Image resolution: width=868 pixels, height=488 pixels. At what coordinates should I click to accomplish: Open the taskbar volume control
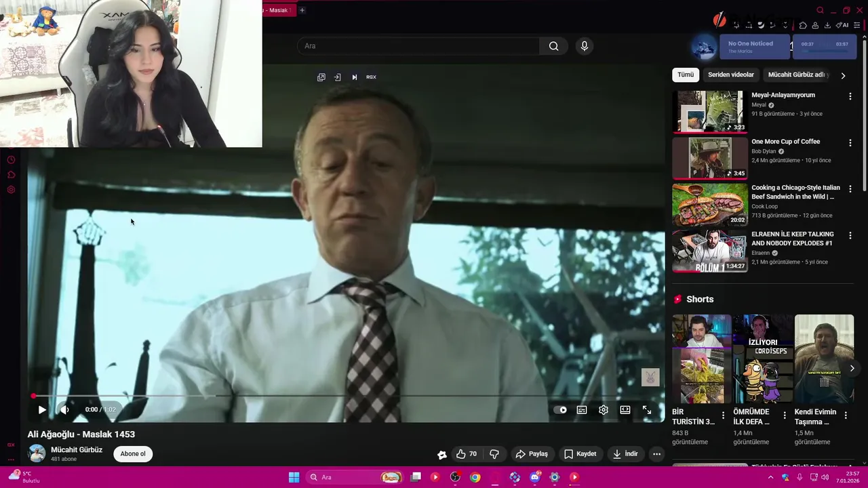825,477
